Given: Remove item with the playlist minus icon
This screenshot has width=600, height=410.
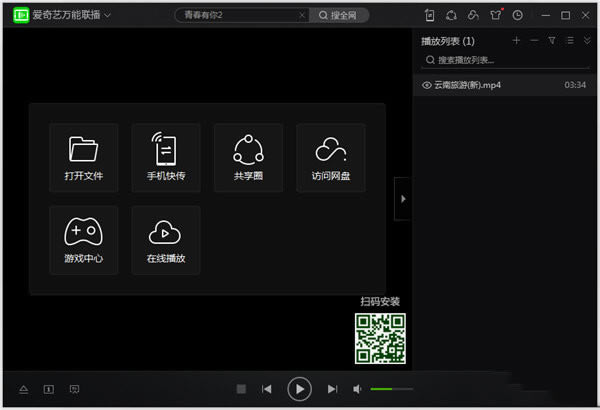Looking at the screenshot, I should pos(534,40).
